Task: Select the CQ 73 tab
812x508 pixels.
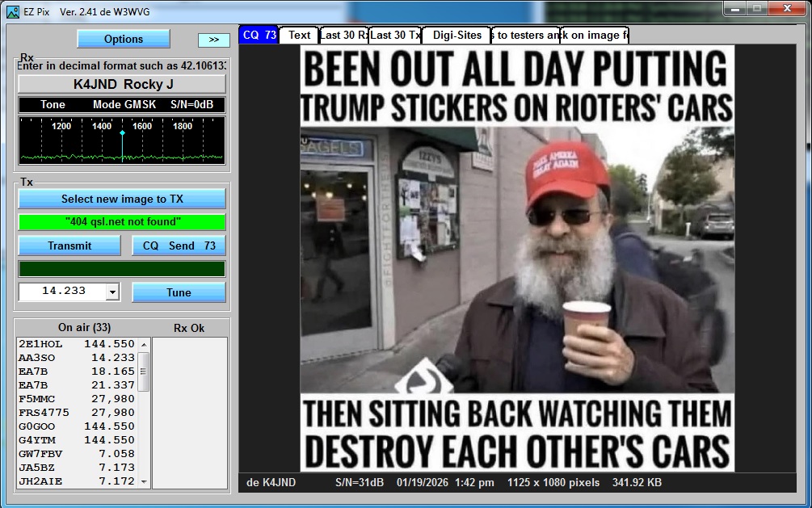Action: pos(259,35)
